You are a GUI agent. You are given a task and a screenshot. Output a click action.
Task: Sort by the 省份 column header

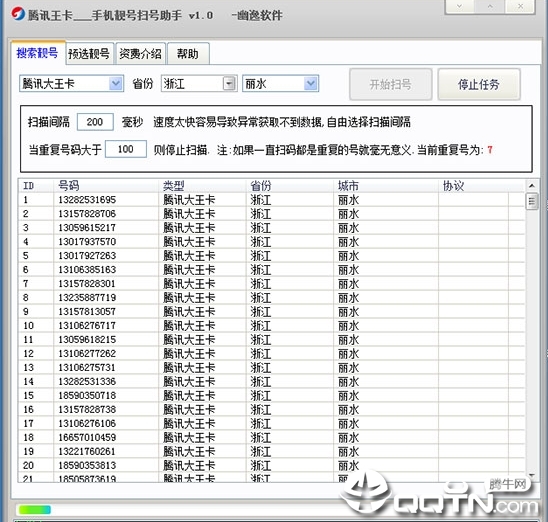(x=290, y=186)
